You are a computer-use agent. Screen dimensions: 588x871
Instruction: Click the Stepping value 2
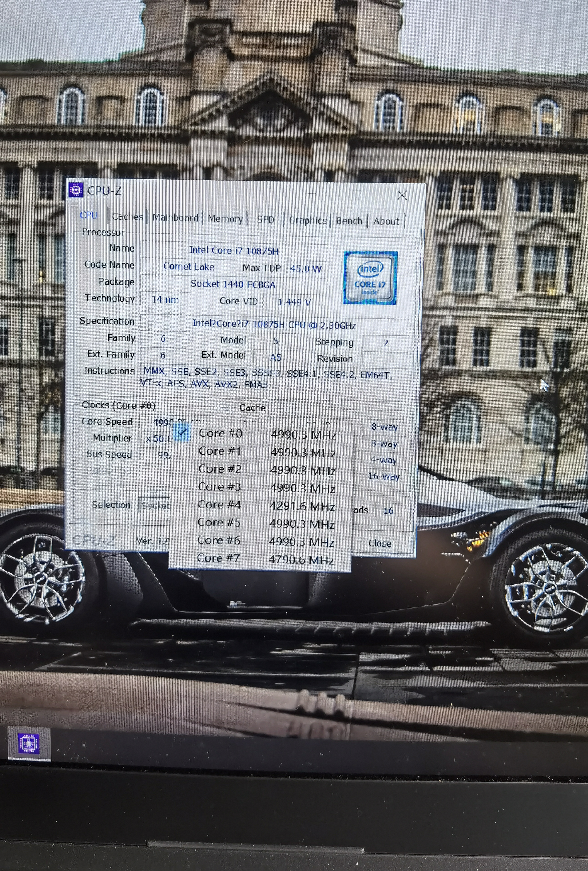386,343
